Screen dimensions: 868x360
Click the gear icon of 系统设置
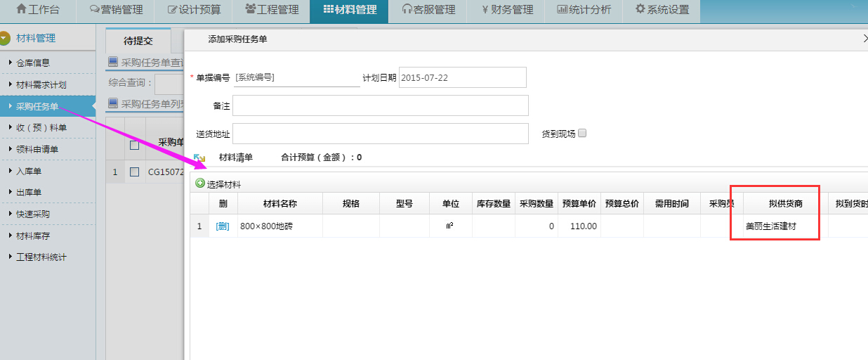pyautogui.click(x=640, y=10)
